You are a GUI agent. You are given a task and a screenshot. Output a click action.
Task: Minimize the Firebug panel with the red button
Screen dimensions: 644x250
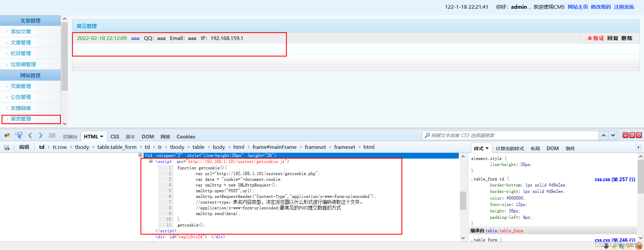click(x=626, y=135)
